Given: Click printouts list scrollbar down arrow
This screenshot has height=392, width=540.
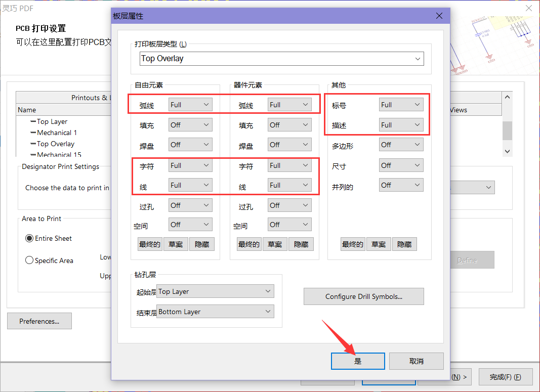Looking at the screenshot, I should (507, 151).
